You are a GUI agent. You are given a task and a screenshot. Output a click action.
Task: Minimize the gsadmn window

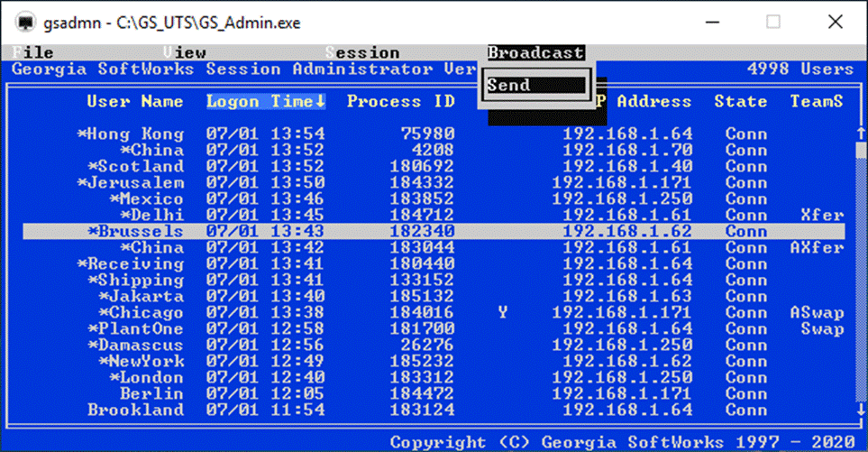[x=712, y=23]
